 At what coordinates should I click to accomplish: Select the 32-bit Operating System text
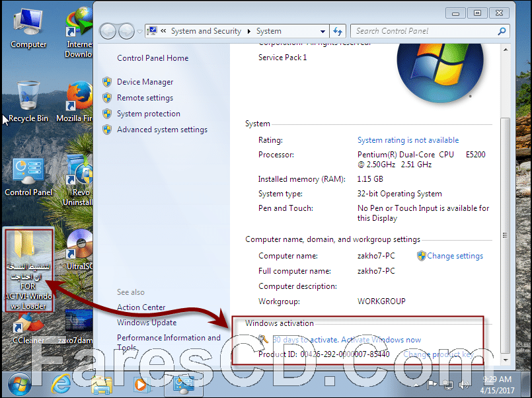tap(399, 194)
